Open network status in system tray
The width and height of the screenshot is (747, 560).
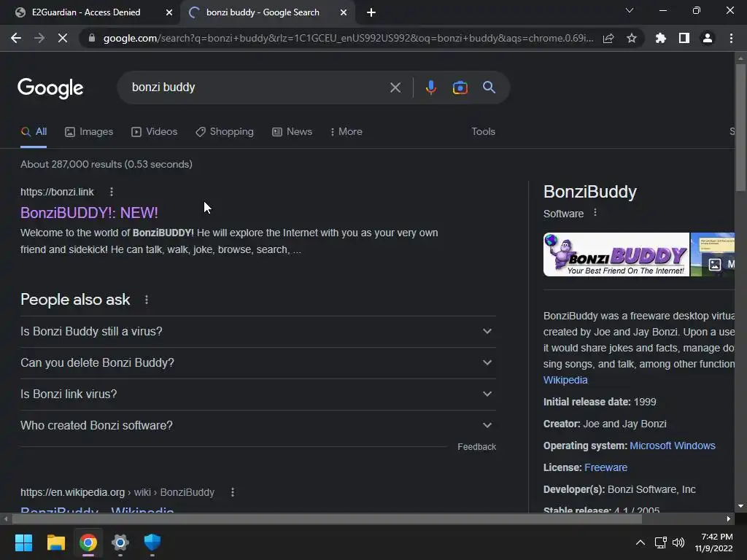click(660, 542)
